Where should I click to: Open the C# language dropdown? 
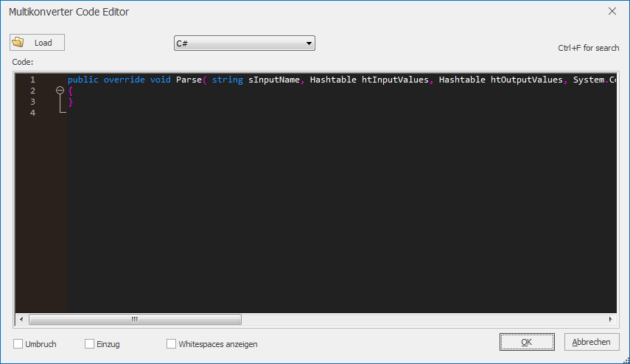245,43
